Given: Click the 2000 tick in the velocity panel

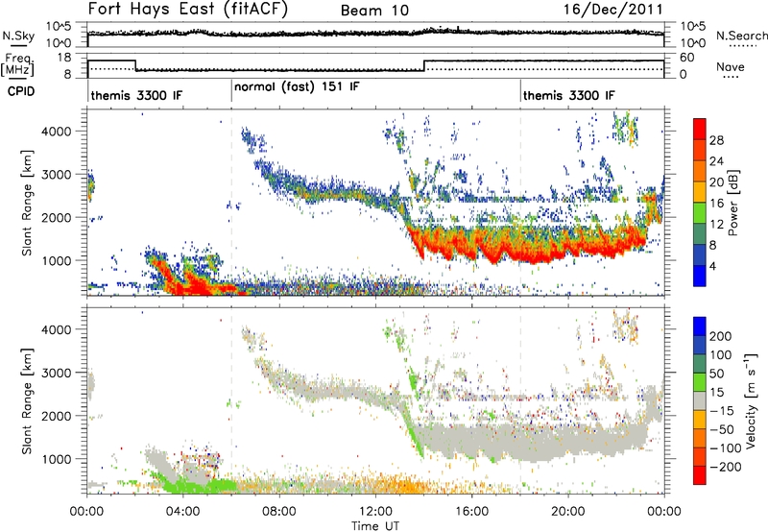Looking at the screenshot, I should coord(57,416).
